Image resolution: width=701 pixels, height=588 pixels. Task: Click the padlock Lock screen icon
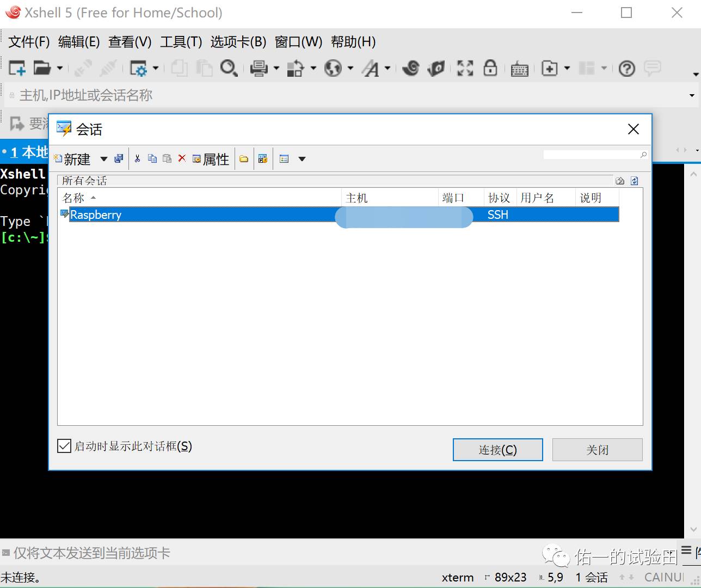pos(490,68)
